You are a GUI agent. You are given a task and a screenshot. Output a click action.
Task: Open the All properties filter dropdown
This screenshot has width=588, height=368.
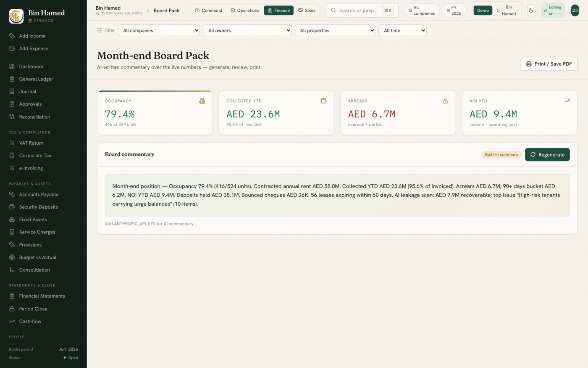click(x=335, y=30)
